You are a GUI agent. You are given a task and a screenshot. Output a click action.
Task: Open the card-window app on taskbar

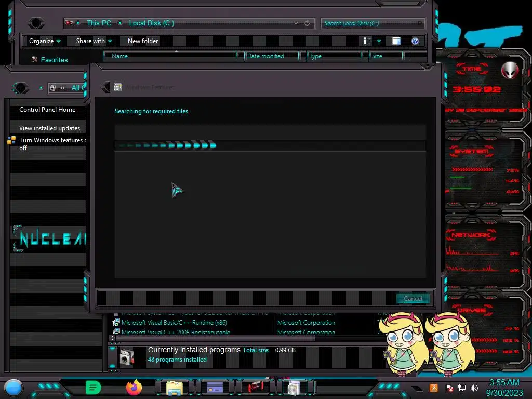pos(215,388)
